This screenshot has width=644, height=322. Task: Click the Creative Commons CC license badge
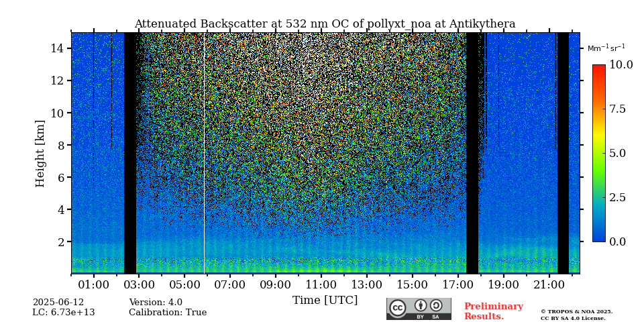tap(419, 309)
